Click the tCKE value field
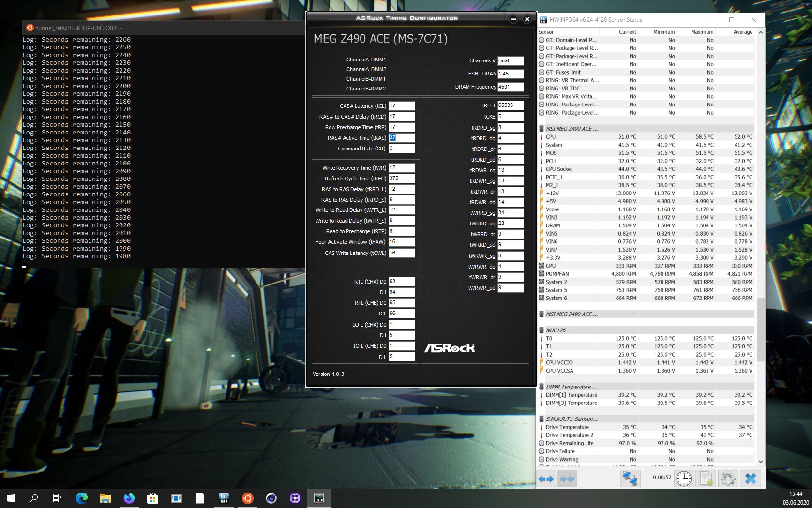 511,117
